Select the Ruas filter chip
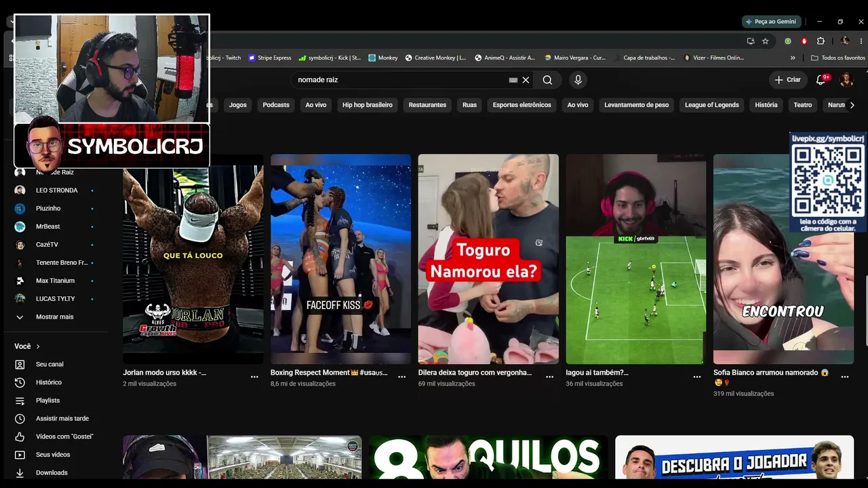This screenshot has width=868, height=488. coord(469,105)
